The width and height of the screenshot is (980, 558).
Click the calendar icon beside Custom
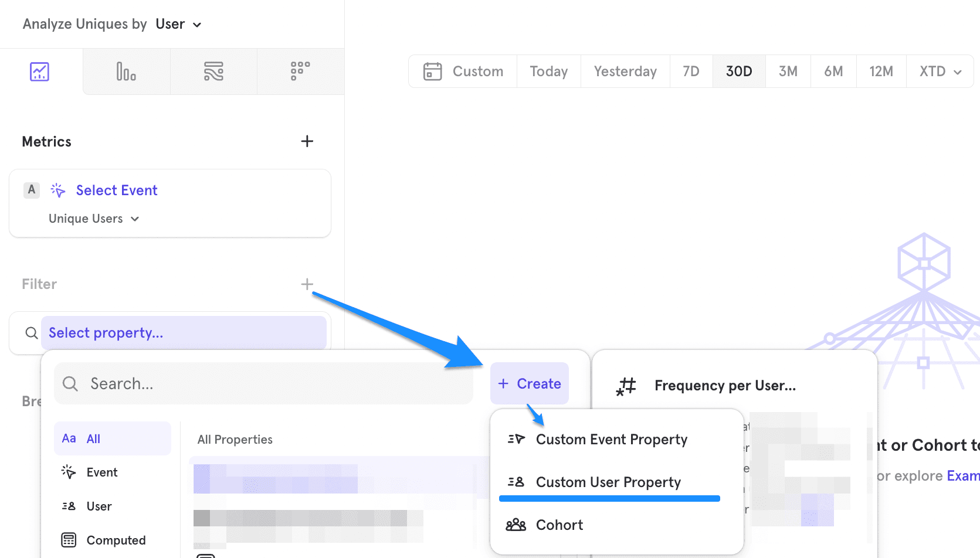[x=432, y=72]
